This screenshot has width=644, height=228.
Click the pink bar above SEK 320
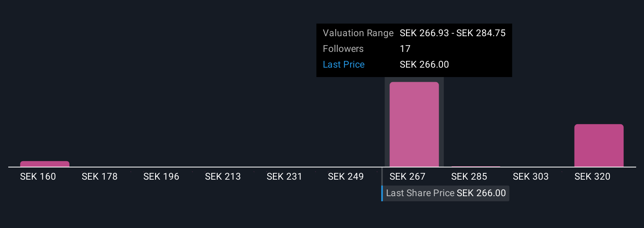[x=599, y=145]
